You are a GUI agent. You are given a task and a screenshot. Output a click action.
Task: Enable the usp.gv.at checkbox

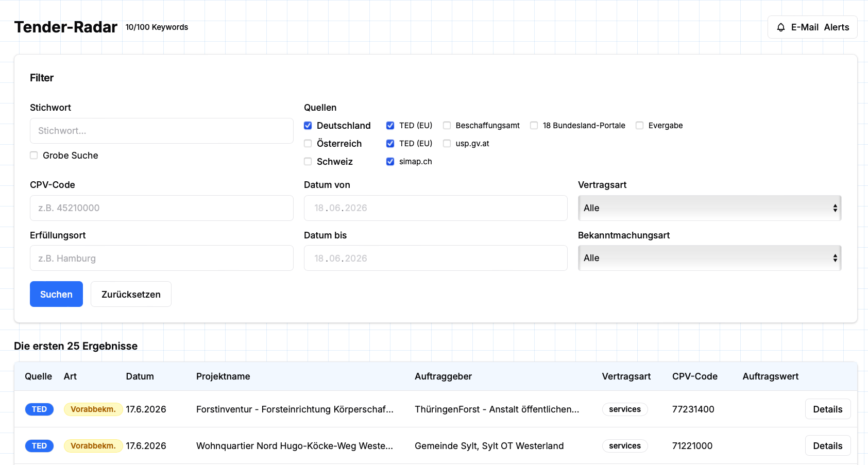[x=447, y=144]
